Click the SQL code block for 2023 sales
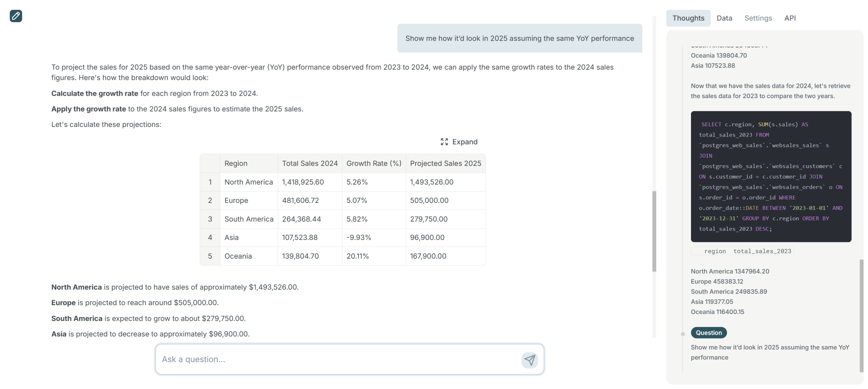This screenshot has width=868, height=389. point(770,177)
